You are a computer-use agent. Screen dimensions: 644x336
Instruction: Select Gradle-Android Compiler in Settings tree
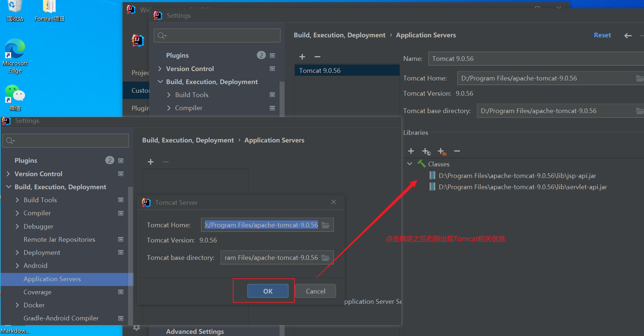point(61,318)
